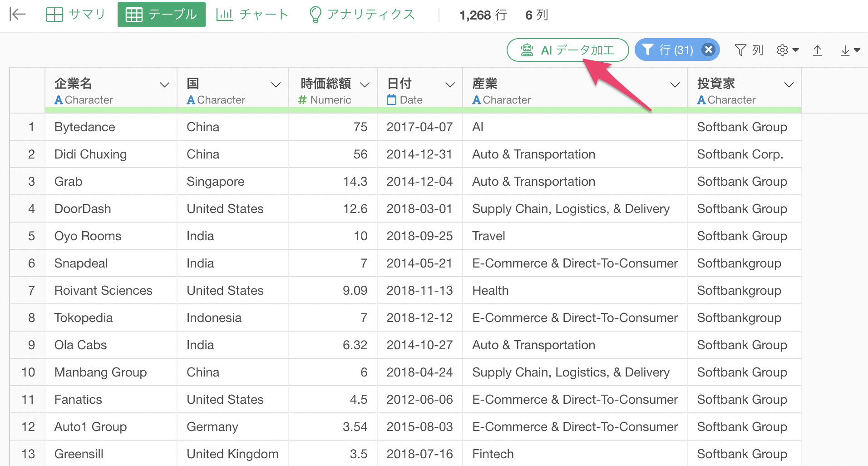
Task: Expand the 産業 column menu
Action: [x=675, y=85]
